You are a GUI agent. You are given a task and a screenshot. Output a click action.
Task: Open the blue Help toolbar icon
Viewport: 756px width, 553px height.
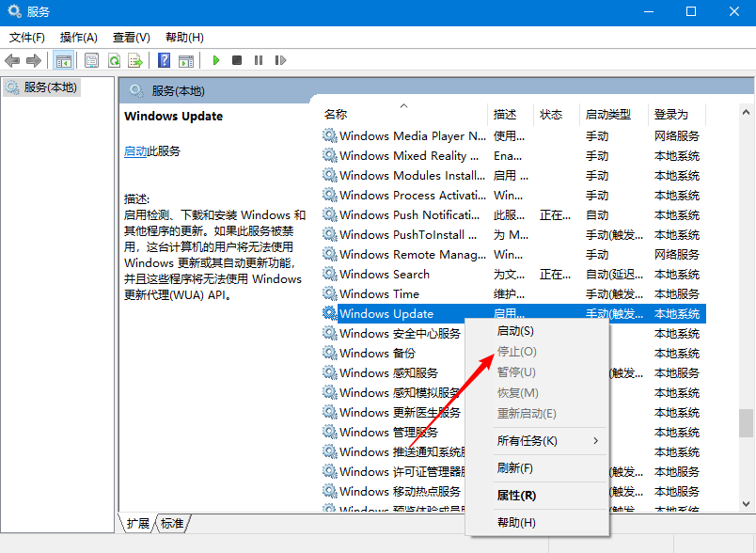pyautogui.click(x=164, y=60)
